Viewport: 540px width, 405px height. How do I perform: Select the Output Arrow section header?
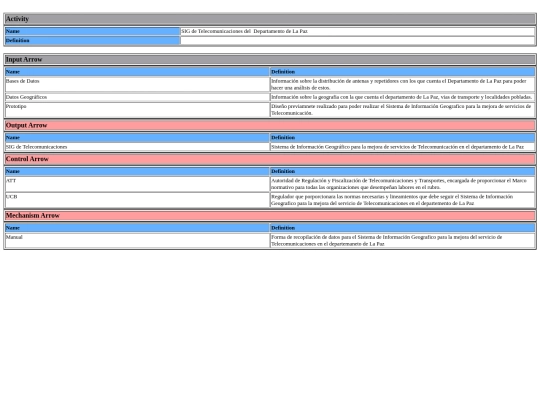click(x=270, y=125)
